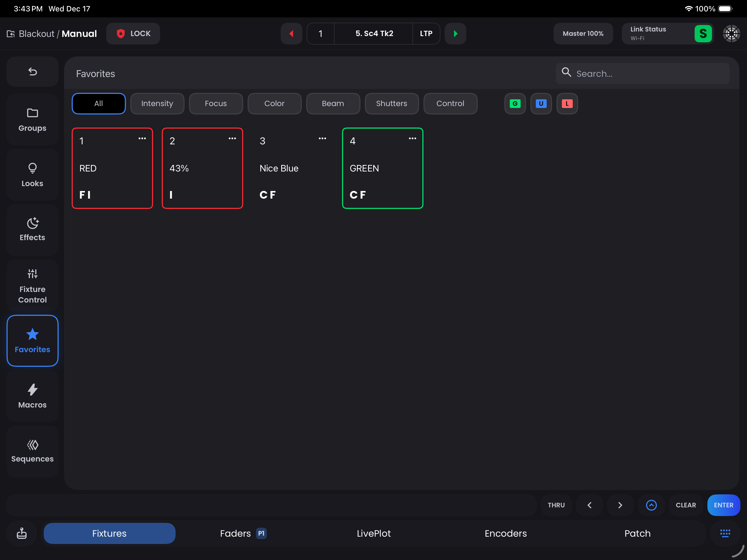Image resolution: width=747 pixels, height=560 pixels.
Task: Toggle the red L filter
Action: 567,104
